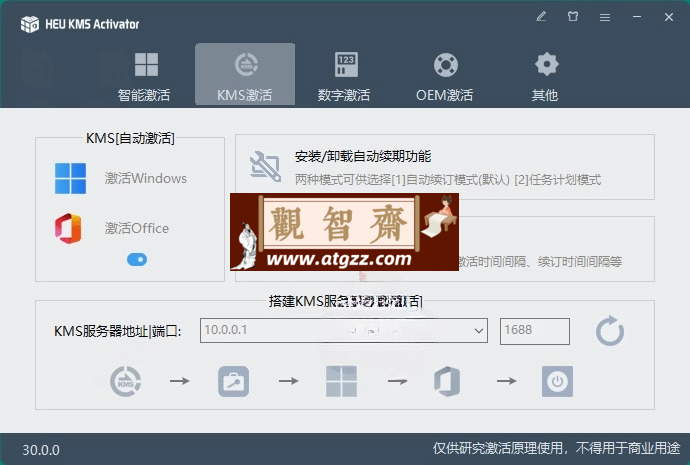This screenshot has height=465, width=690.
Task: Click the circular refresh arrow icon
Action: (610, 331)
